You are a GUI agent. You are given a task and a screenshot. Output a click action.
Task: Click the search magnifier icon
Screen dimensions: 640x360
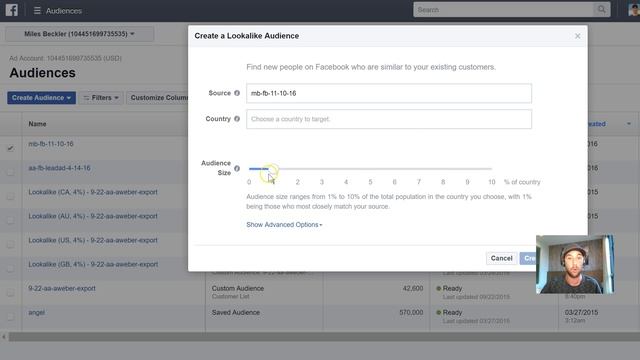(x=602, y=9)
